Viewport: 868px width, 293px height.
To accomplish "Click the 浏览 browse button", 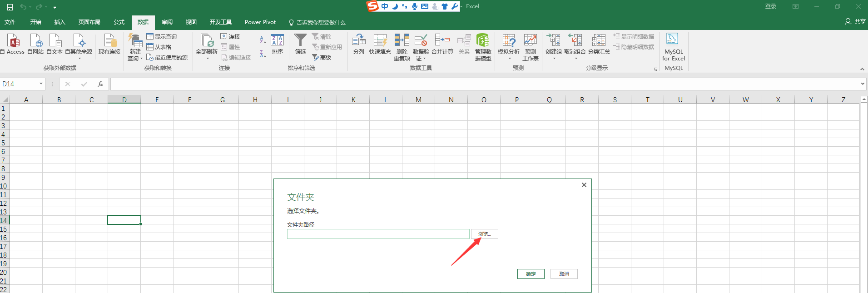I will point(485,234).
